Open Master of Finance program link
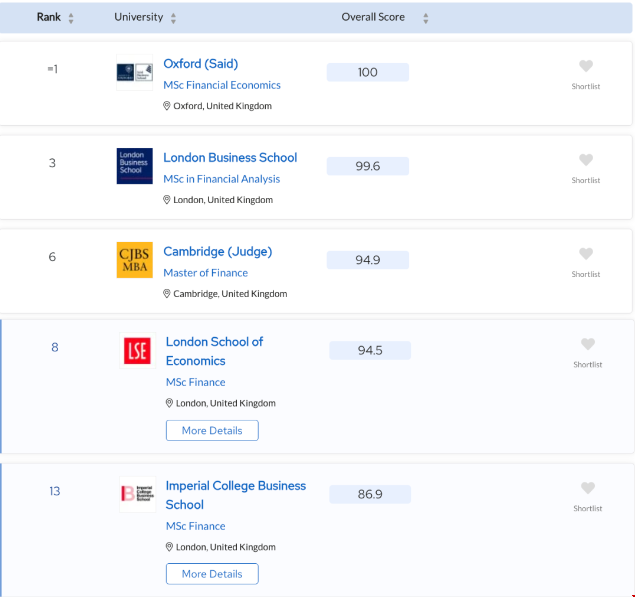The height and width of the screenshot is (597, 635). tap(206, 273)
